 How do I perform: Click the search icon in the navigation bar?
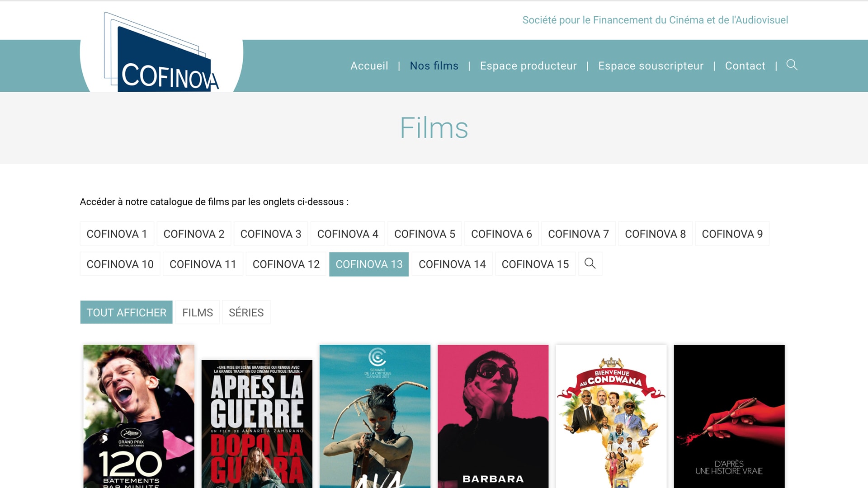792,65
